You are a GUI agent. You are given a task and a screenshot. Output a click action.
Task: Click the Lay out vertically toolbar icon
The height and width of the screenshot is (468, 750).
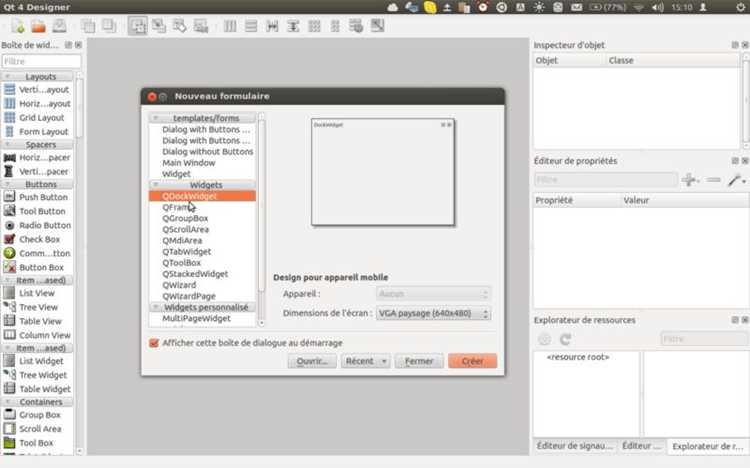251,26
